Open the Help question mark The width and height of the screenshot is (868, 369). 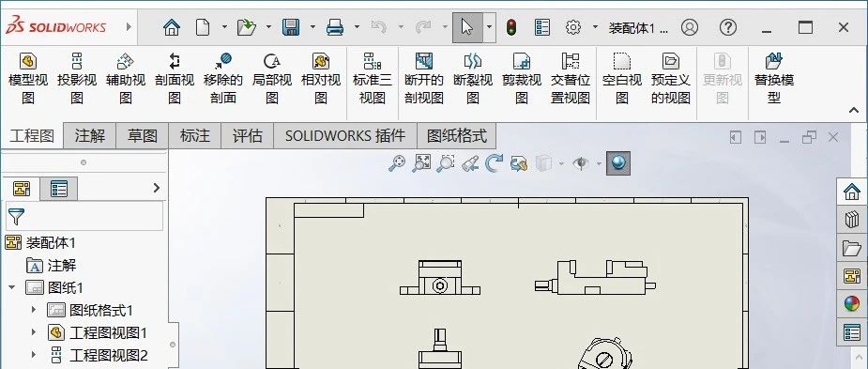pos(728,27)
